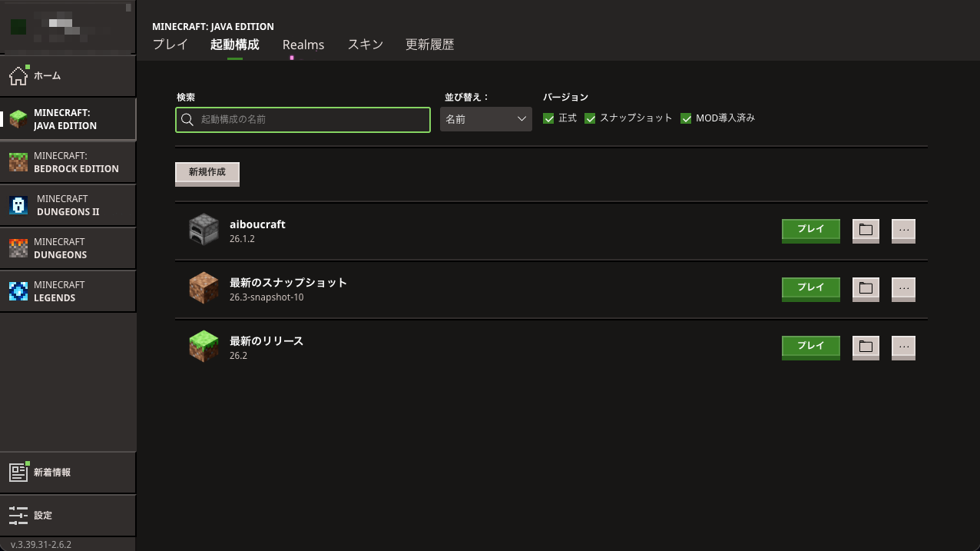Click the blurred account name
This screenshot has height=551, width=980.
[x=73, y=27]
